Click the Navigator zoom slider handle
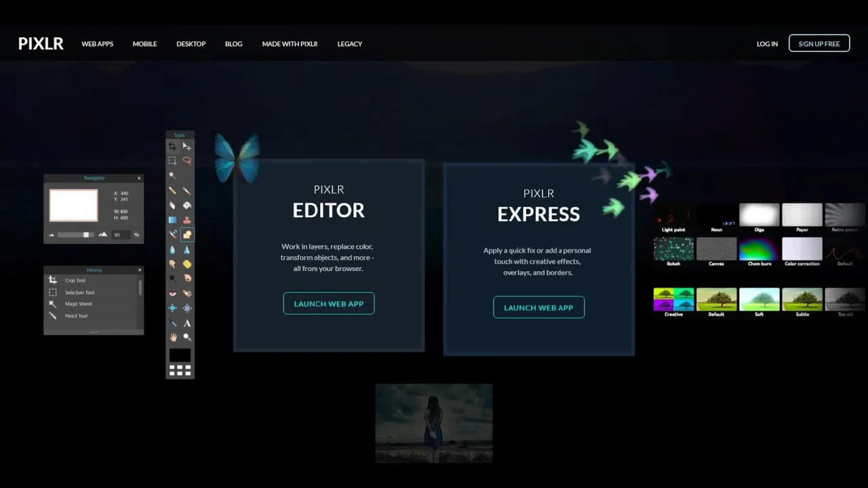 86,235
